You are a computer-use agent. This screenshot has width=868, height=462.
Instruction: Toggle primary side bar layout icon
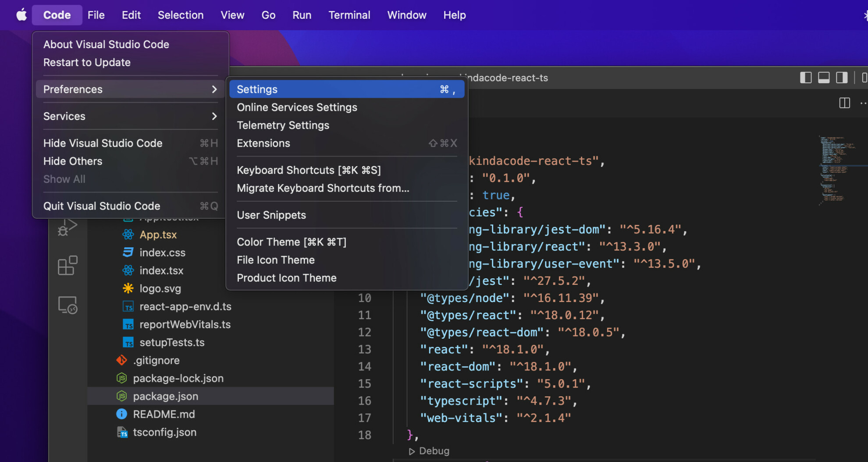(x=806, y=78)
